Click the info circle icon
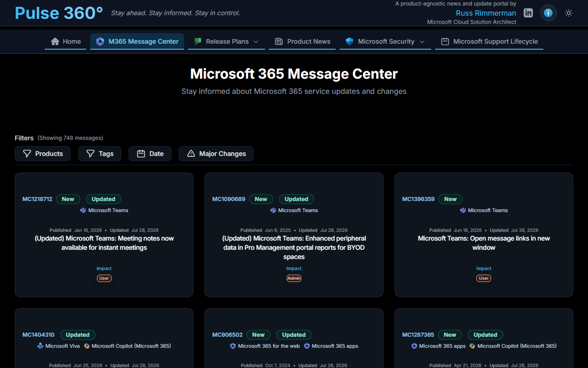 (x=548, y=13)
